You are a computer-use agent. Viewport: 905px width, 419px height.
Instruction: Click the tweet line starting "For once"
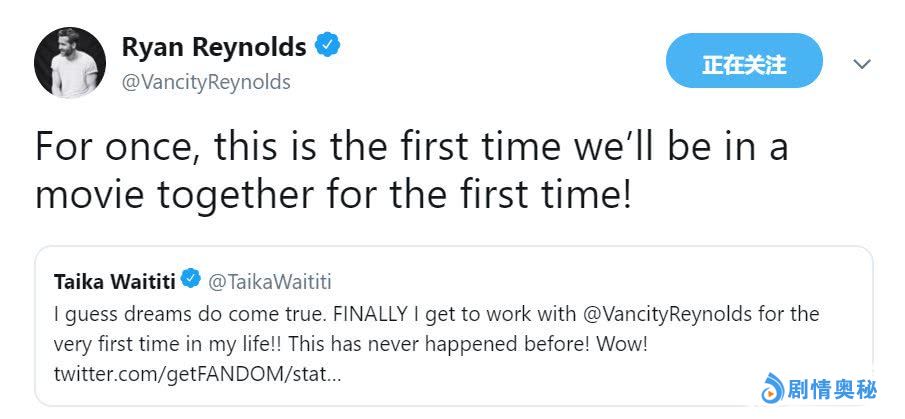(x=411, y=147)
